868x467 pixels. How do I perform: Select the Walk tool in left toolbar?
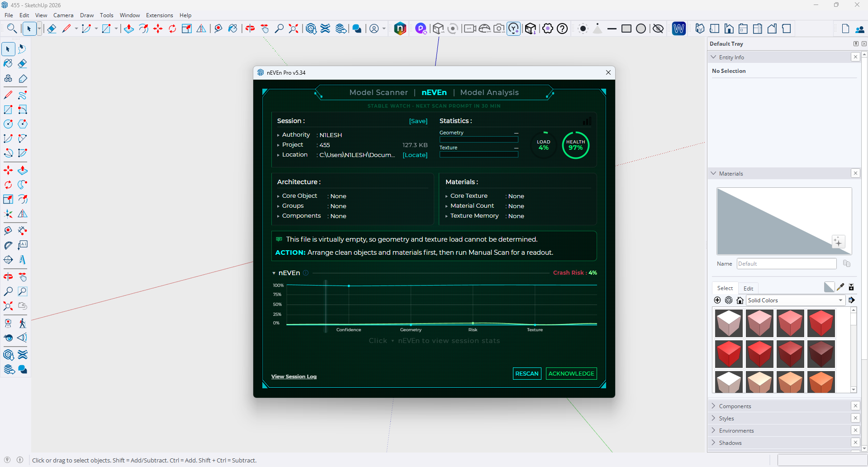(x=22, y=323)
